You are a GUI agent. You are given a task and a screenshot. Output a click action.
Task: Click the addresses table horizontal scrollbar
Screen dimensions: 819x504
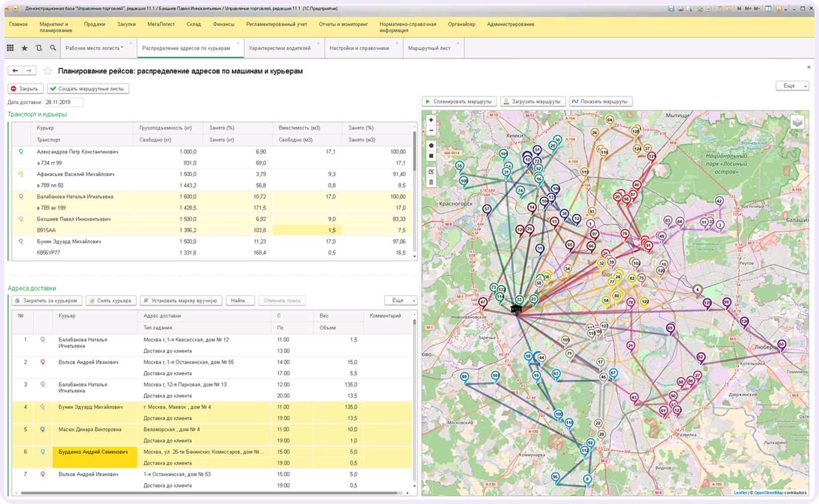[208, 493]
